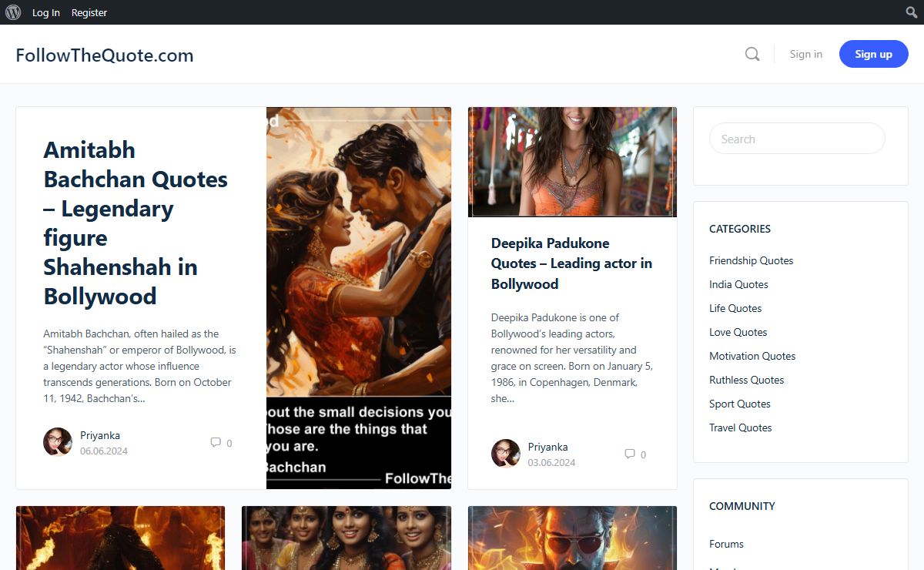Click the CATEGORIES widget heading
The height and width of the screenshot is (570, 924).
click(x=740, y=229)
